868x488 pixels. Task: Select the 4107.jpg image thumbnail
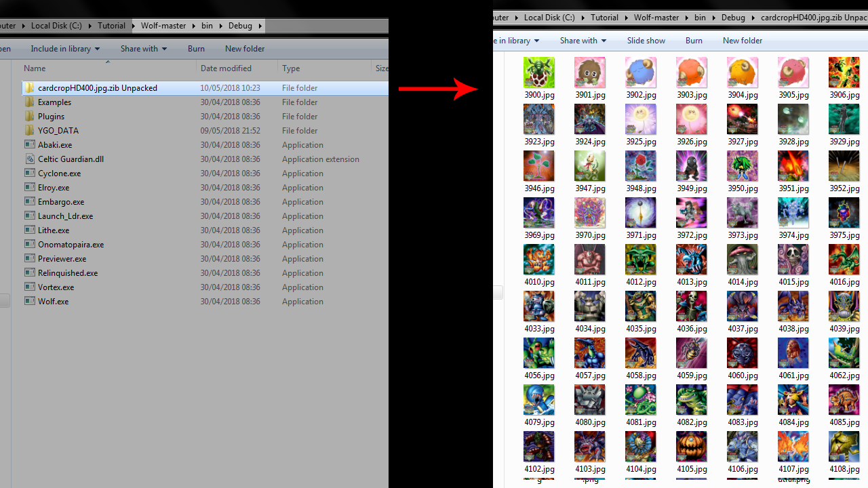793,447
